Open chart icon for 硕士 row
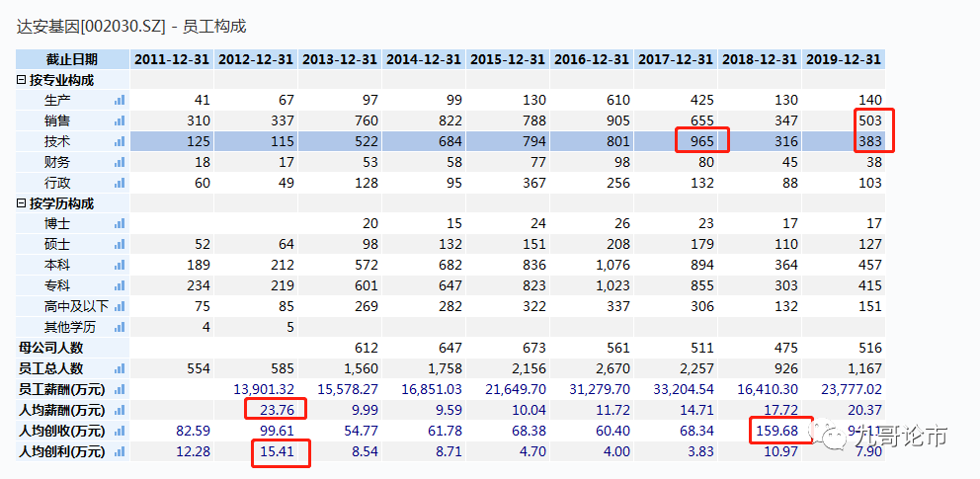Screen dimensions: 980x479 point(120,244)
